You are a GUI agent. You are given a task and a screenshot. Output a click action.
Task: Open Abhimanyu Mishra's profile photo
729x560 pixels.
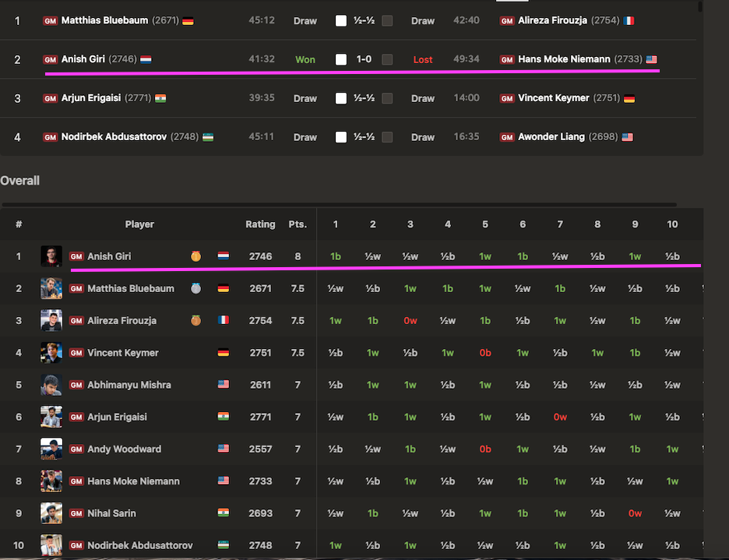51,385
